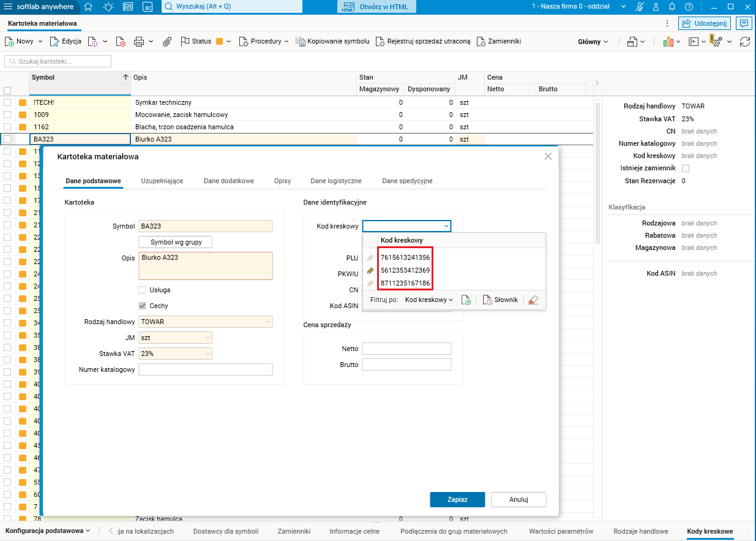The height and width of the screenshot is (541, 756).
Task: Click the delete record icon in toolbar
Action: point(121,42)
